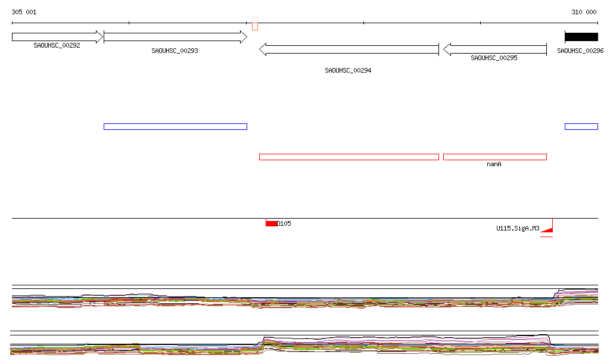
Task: Click the SAOUHSC_00294 label text
Action: click(348, 71)
